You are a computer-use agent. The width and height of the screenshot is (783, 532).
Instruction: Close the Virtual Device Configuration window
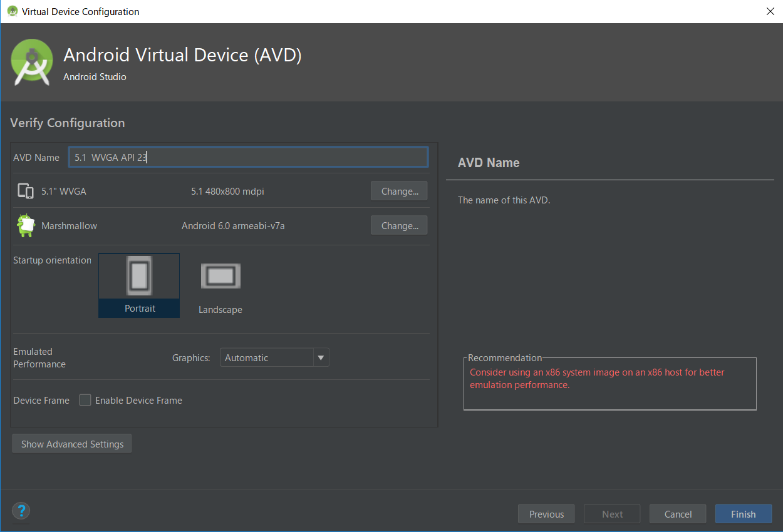click(770, 11)
